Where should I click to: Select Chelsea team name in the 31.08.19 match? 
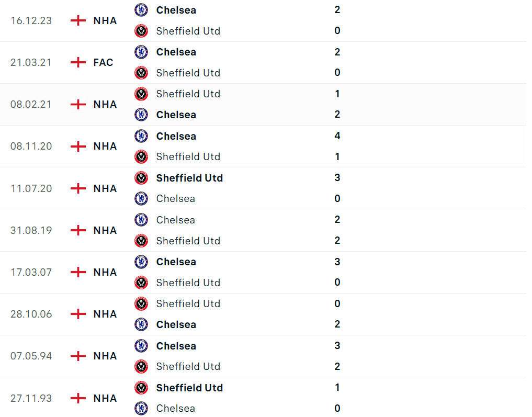[x=176, y=220]
